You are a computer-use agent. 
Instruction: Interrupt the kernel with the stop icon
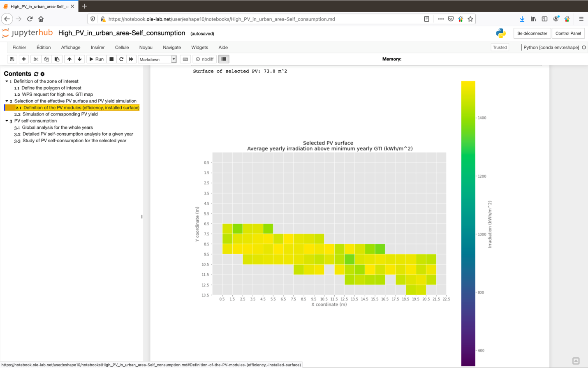pyautogui.click(x=111, y=59)
